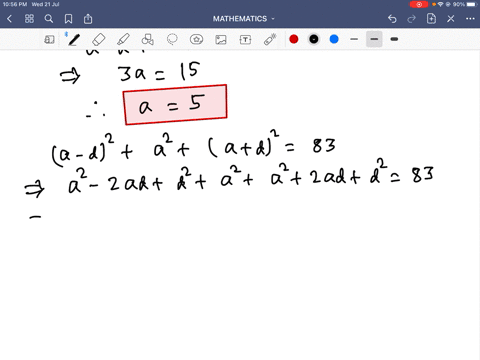
Task: Add a new page
Action: coord(431,19)
